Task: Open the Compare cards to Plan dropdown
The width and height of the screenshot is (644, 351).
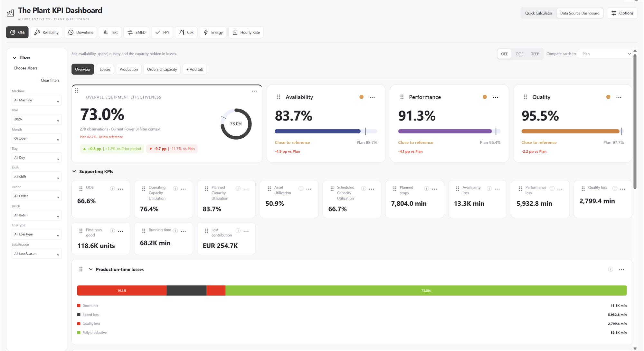Action: pos(605,54)
